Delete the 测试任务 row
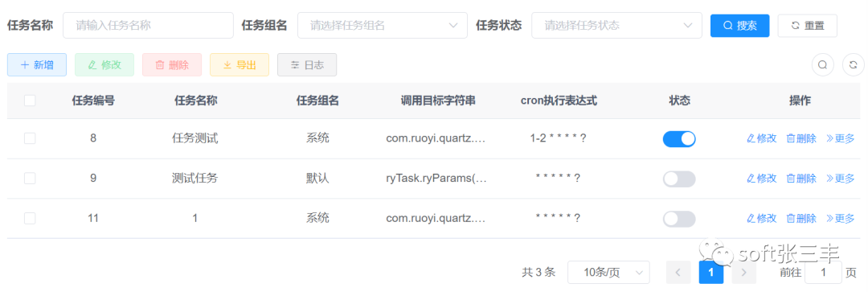This screenshot has height=292, width=868. pos(801,179)
